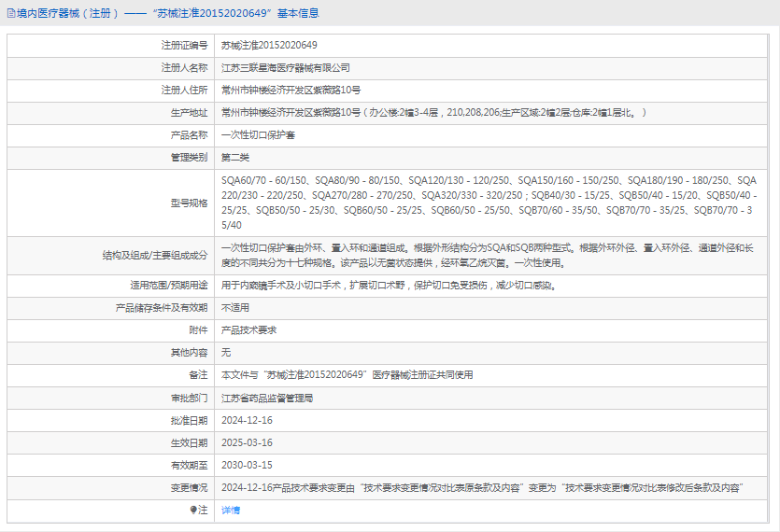Image resolution: width=780 pixels, height=532 pixels.
Task: Click the 注册人住所 row label
Action: [184, 90]
